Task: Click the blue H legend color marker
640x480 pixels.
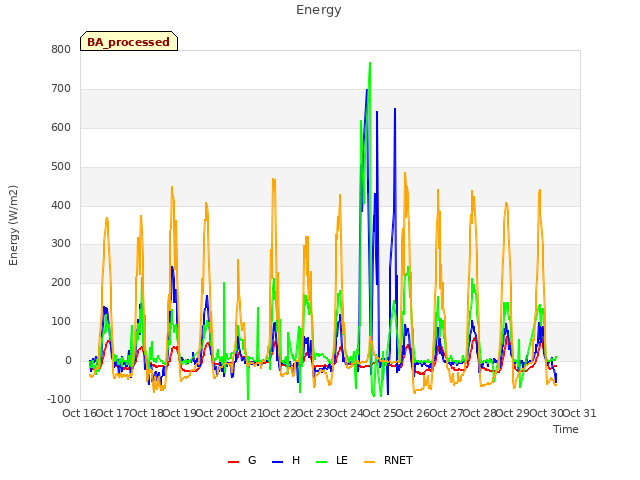Action: click(277, 462)
